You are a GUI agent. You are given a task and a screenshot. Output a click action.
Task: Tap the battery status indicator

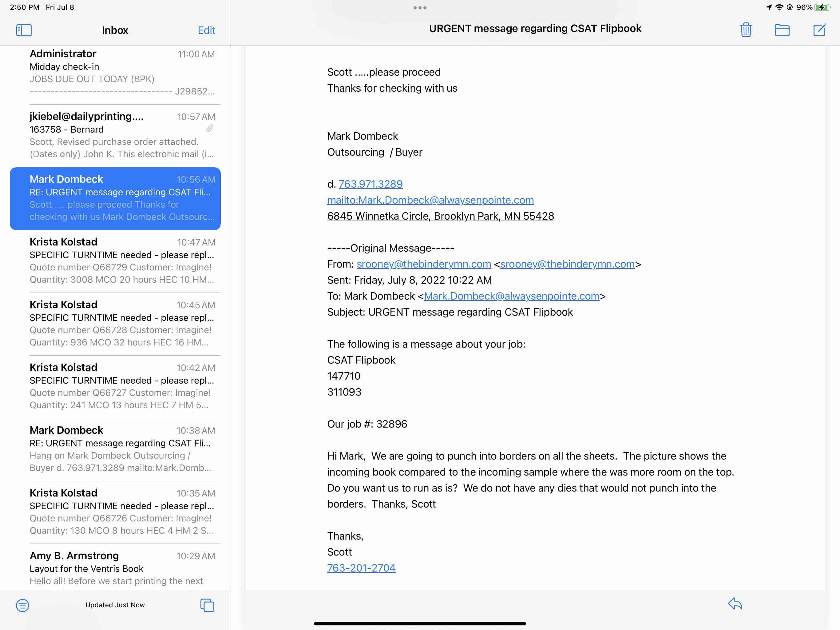click(x=822, y=7)
